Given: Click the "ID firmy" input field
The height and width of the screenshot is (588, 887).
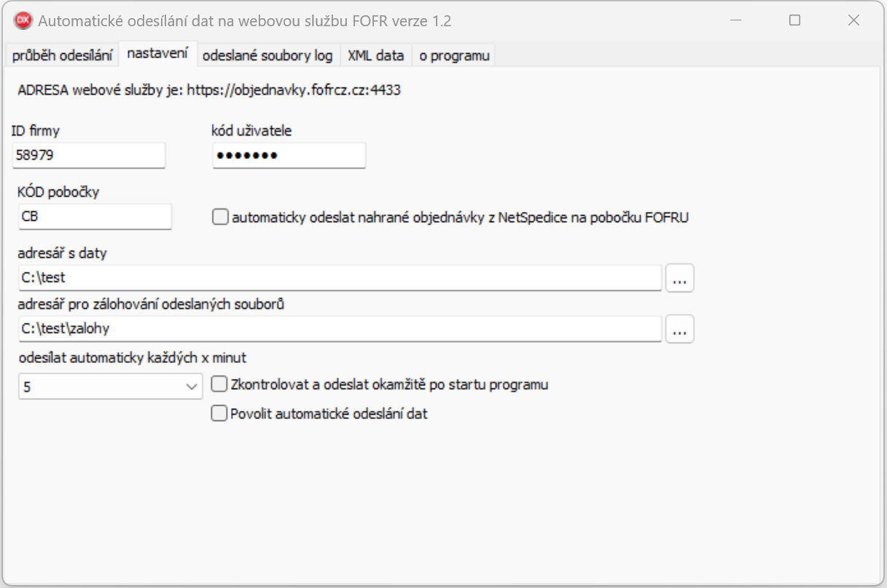Looking at the screenshot, I should (x=88, y=155).
